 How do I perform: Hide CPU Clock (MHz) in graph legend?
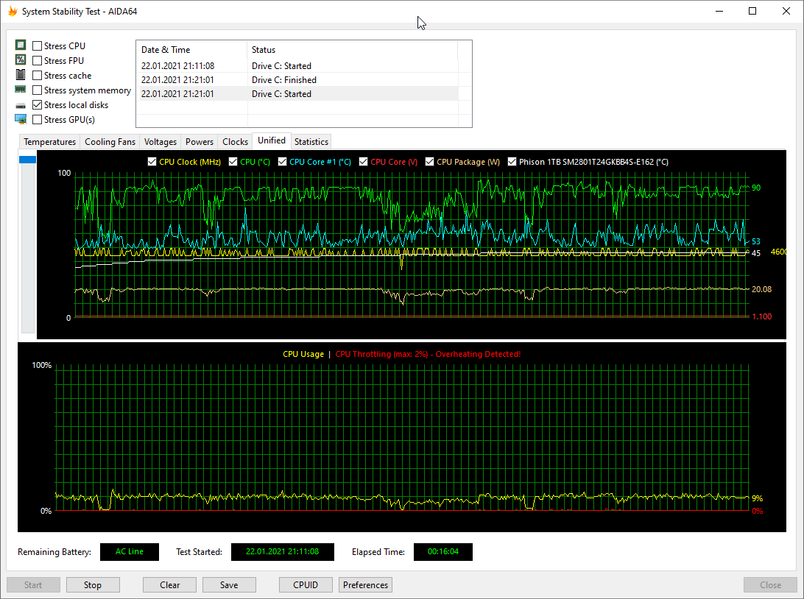point(152,161)
